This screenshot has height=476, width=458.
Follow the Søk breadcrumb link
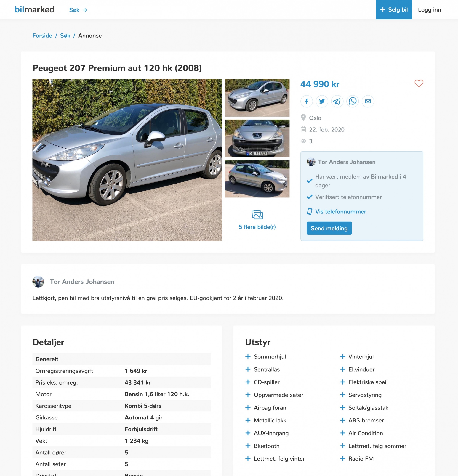pos(65,36)
